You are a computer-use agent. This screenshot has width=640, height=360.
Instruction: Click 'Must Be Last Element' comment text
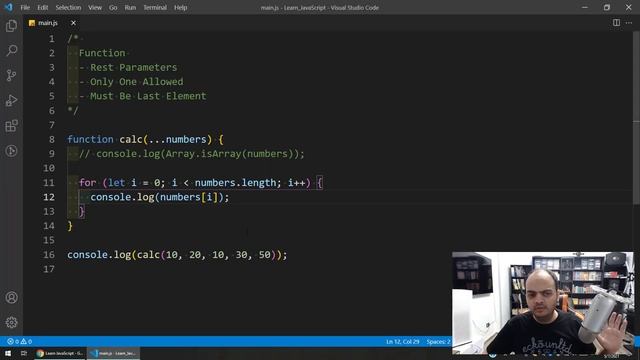pyautogui.click(x=148, y=96)
